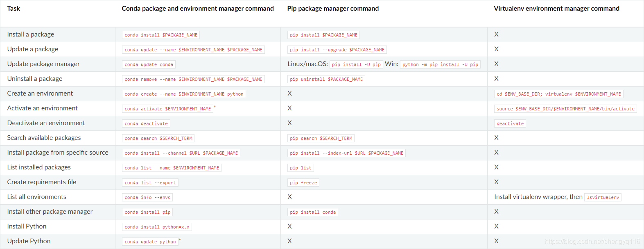Click the Linux/macOS 'pip install -U pip' code
The height and width of the screenshot is (249, 644).
357,64
